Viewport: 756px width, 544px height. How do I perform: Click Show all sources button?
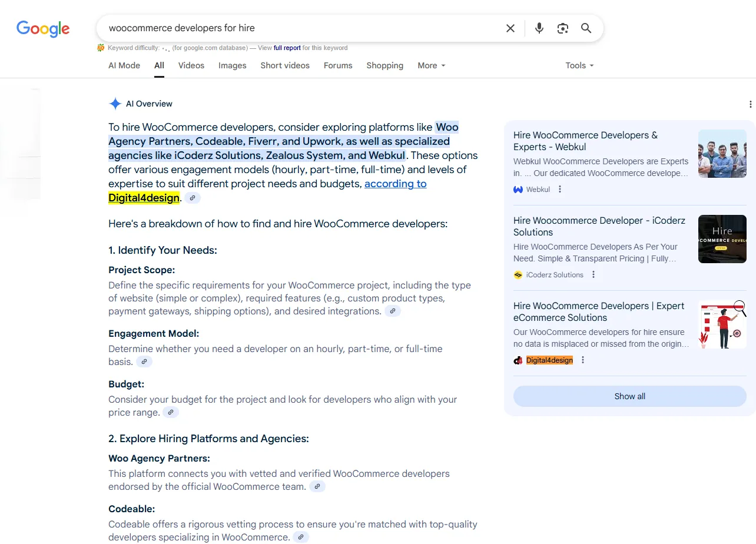pyautogui.click(x=629, y=396)
